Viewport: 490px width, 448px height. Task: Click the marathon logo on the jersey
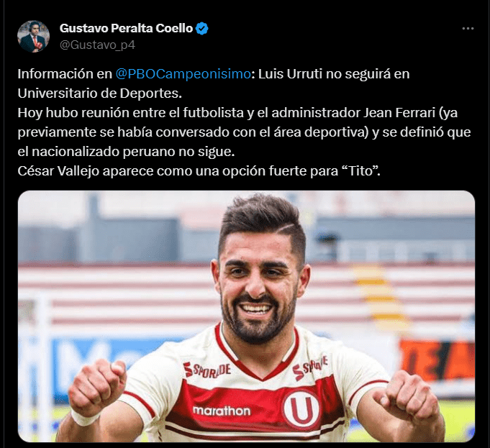pyautogui.click(x=222, y=411)
